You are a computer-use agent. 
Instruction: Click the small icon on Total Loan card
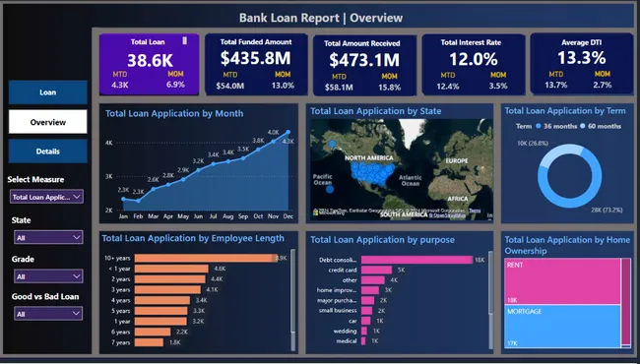click(184, 40)
